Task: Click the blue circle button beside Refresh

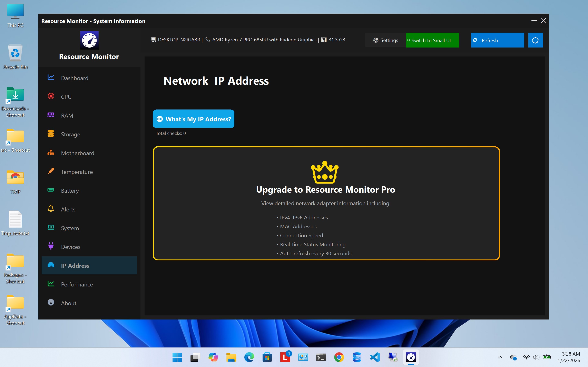Action: [535, 40]
